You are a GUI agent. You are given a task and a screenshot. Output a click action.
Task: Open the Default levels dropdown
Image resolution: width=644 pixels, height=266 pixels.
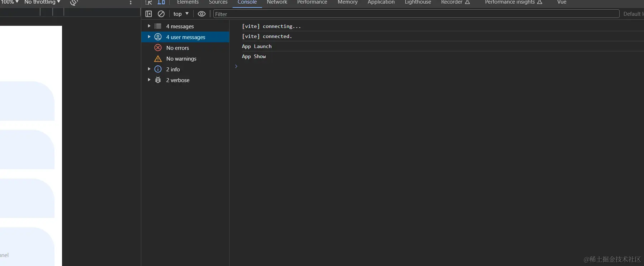point(633,14)
